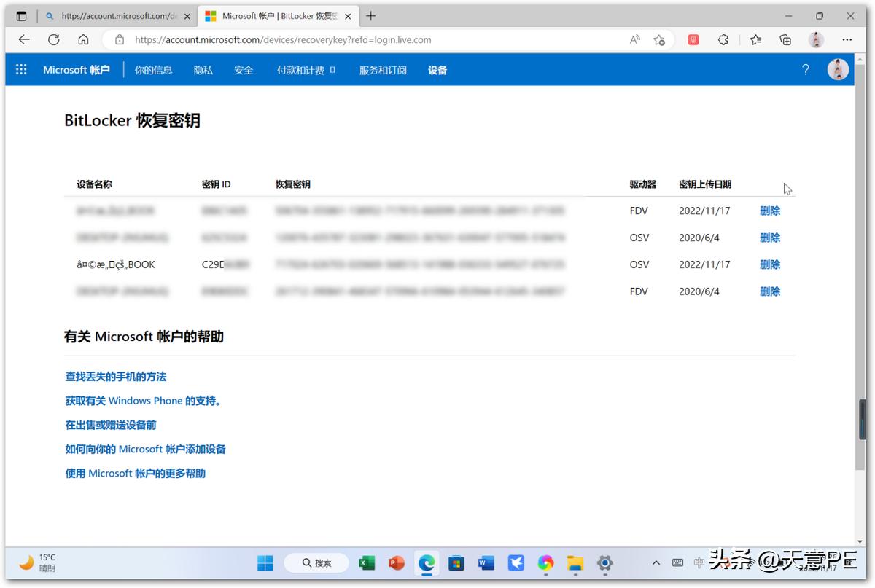Click inside the taskbar search box

[316, 562]
